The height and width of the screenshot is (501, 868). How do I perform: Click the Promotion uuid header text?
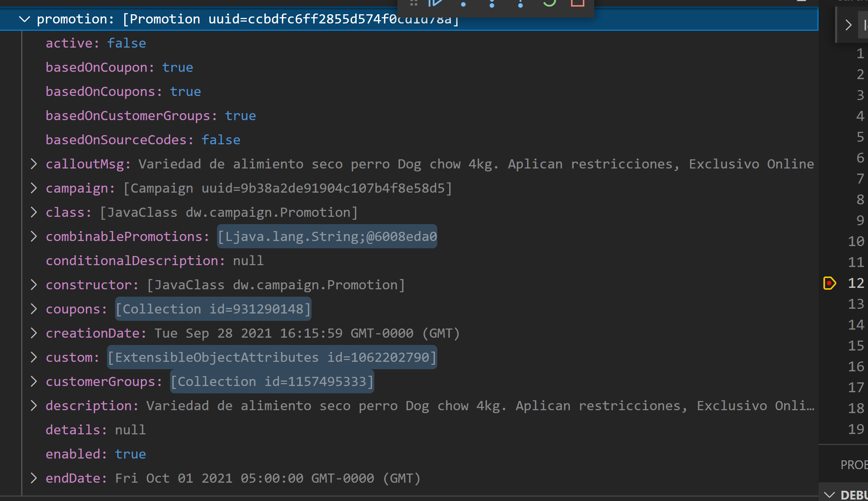(291, 19)
